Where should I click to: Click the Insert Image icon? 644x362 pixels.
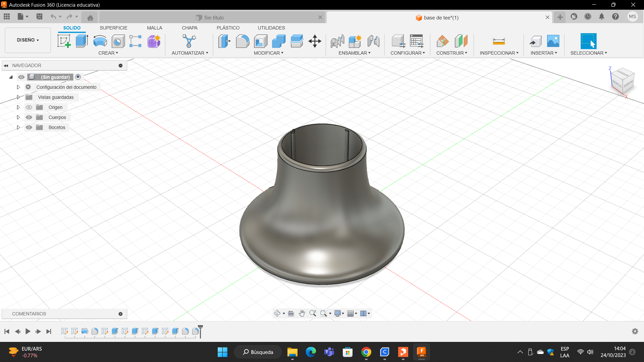click(553, 41)
